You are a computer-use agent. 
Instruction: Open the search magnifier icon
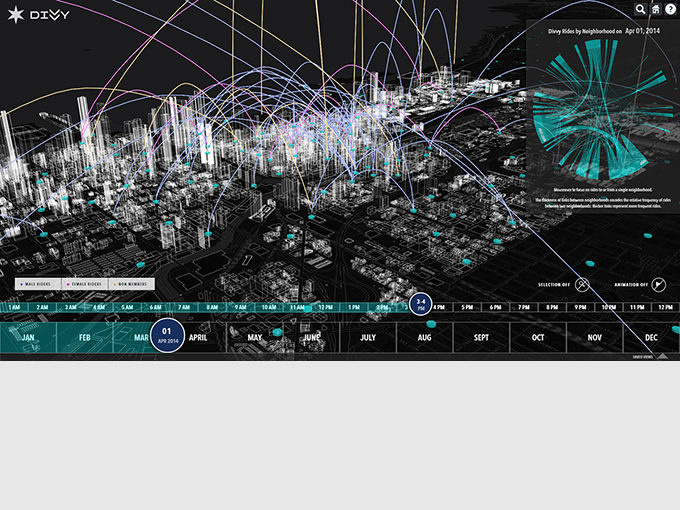tap(640, 9)
